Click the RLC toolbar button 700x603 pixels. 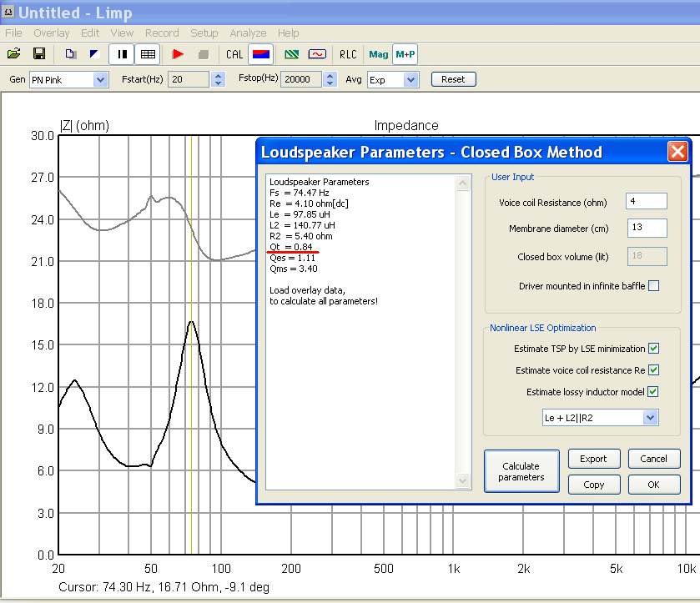(x=348, y=54)
